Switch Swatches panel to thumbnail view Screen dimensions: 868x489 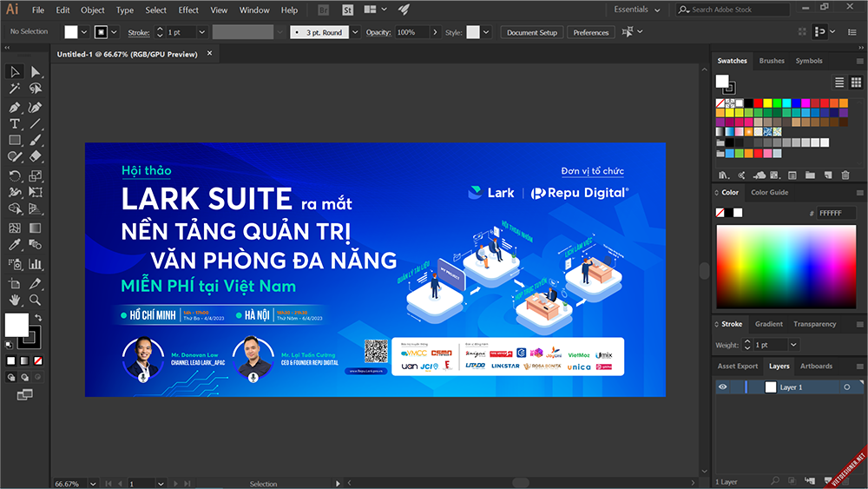point(857,83)
